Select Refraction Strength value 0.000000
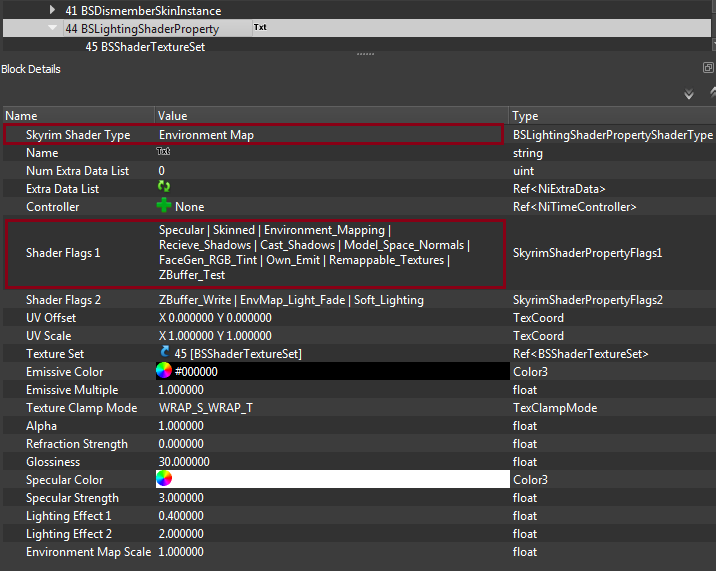 pyautogui.click(x=181, y=444)
